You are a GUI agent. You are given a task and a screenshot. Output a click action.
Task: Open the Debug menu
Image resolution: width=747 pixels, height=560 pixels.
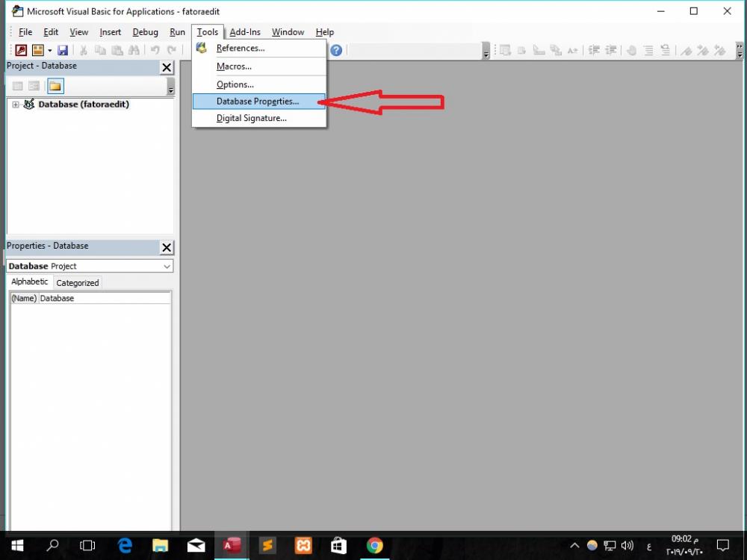coord(146,32)
